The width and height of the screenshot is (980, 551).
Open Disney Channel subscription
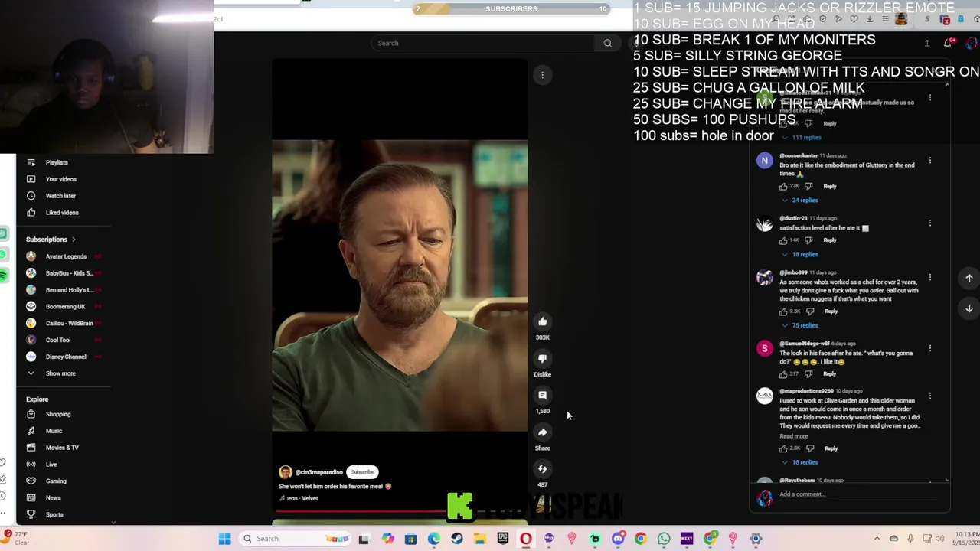coord(65,357)
